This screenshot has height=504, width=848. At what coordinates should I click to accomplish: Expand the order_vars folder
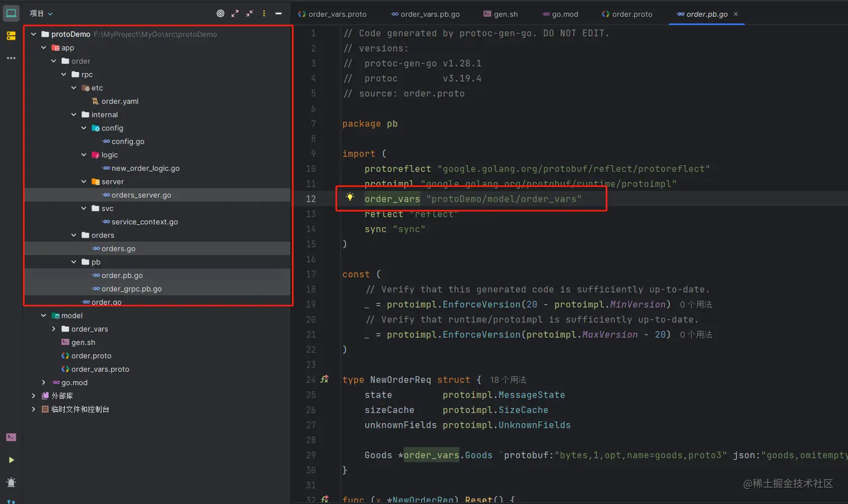point(54,329)
